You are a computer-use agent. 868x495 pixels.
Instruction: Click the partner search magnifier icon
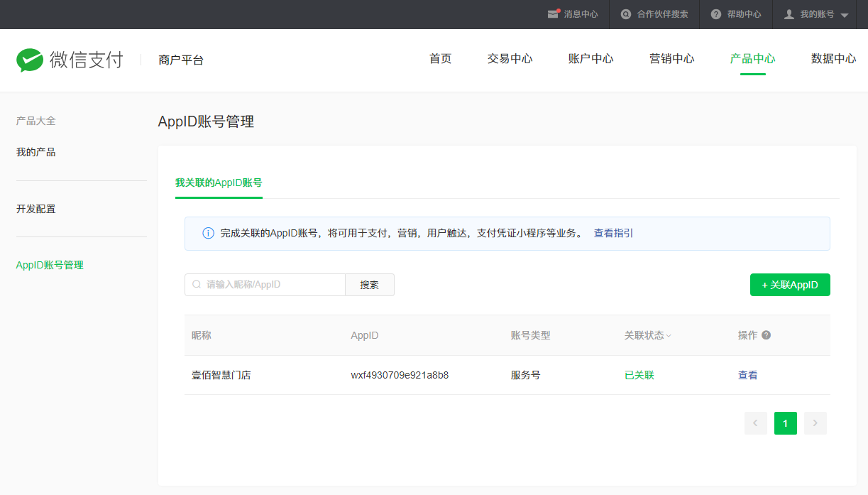tap(626, 14)
